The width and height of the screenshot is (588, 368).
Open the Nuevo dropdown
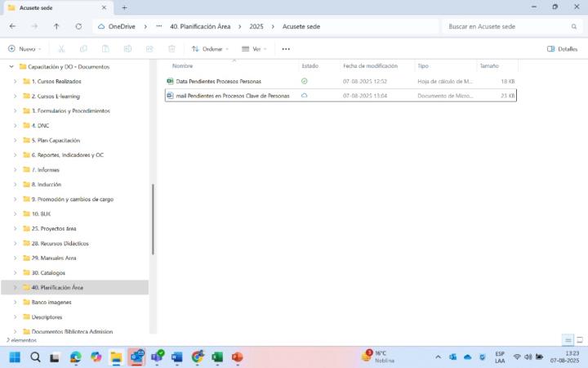25,49
